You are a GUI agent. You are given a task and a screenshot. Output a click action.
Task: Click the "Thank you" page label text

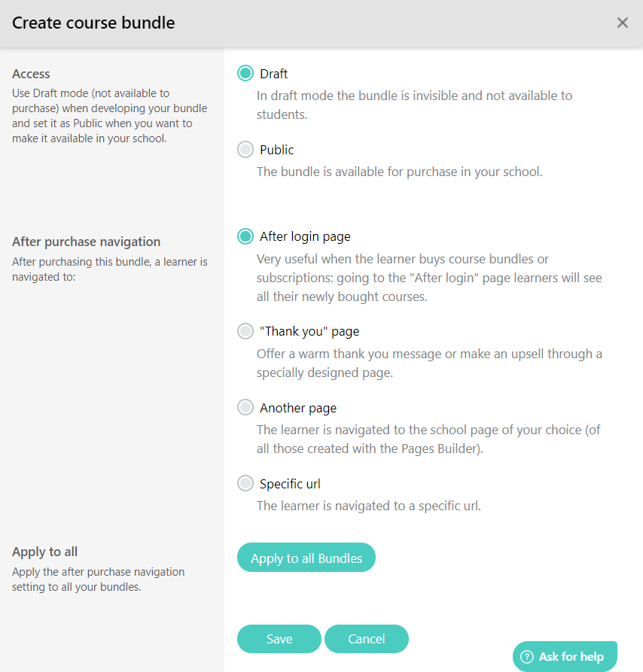tap(308, 331)
